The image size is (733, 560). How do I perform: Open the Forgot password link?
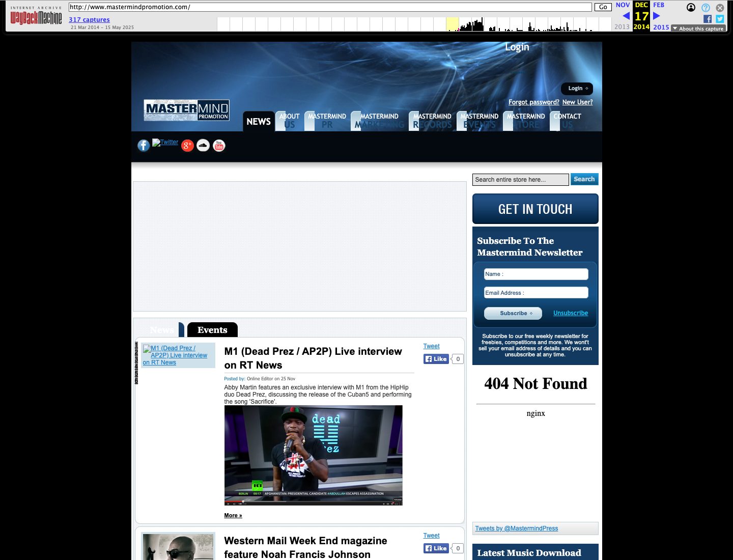[x=533, y=102]
